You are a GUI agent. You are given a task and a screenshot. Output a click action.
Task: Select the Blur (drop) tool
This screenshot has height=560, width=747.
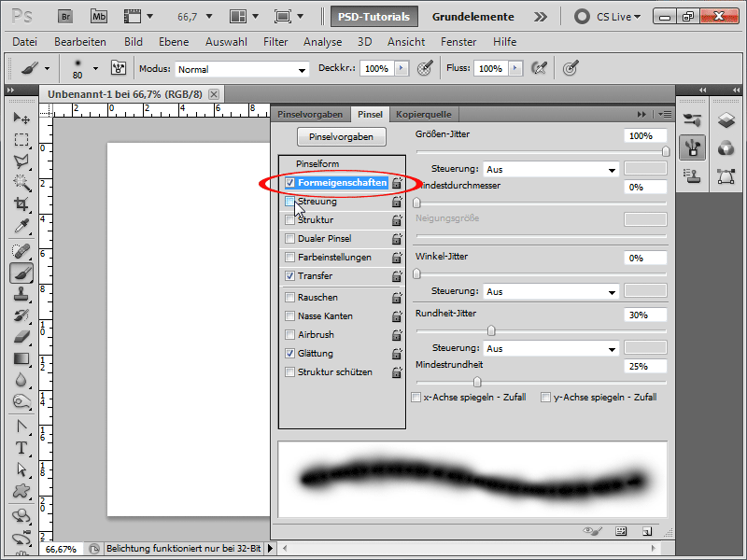[21, 380]
